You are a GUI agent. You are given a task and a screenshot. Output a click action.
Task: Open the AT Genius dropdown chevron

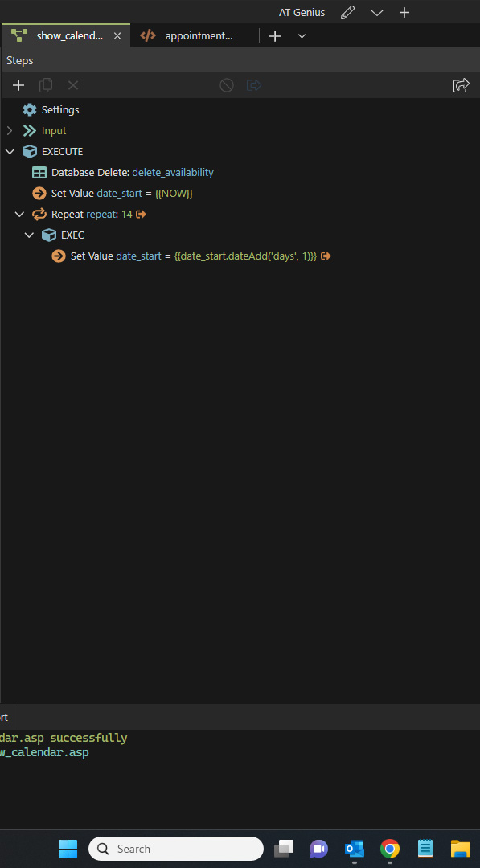376,13
